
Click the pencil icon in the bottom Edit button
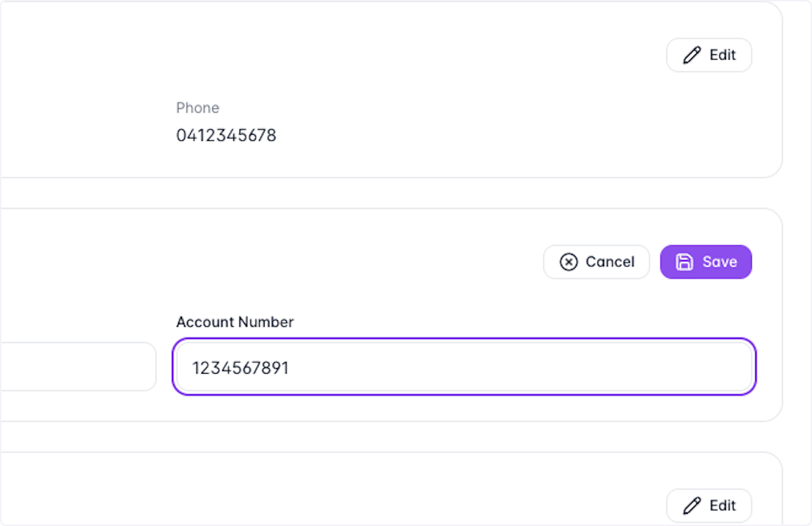[692, 505]
